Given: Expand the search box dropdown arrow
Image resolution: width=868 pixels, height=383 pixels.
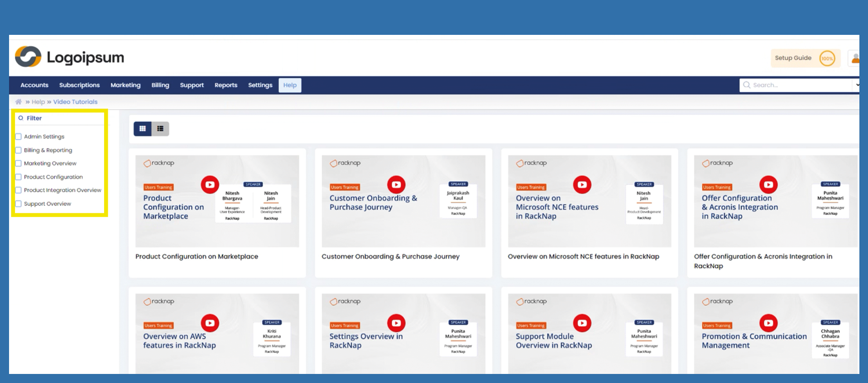Looking at the screenshot, I should (x=856, y=85).
